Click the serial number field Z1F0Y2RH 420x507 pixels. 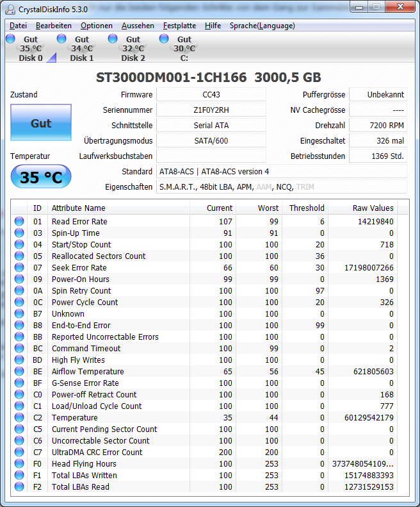point(211,110)
